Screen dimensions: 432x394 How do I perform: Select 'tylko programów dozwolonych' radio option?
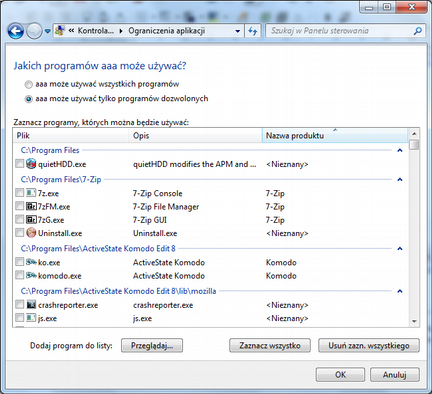[29, 99]
